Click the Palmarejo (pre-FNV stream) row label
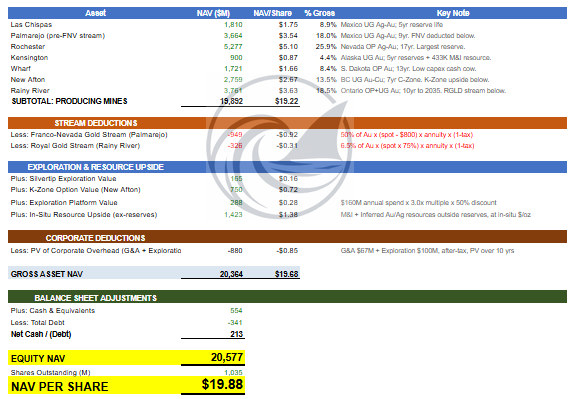This screenshot has height=399, width=573. click(58, 35)
